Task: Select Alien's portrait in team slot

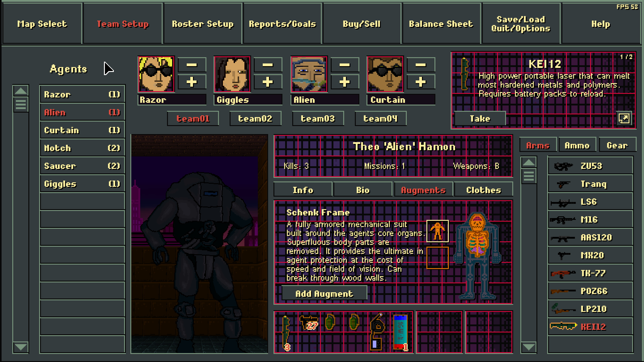Action: point(309,74)
